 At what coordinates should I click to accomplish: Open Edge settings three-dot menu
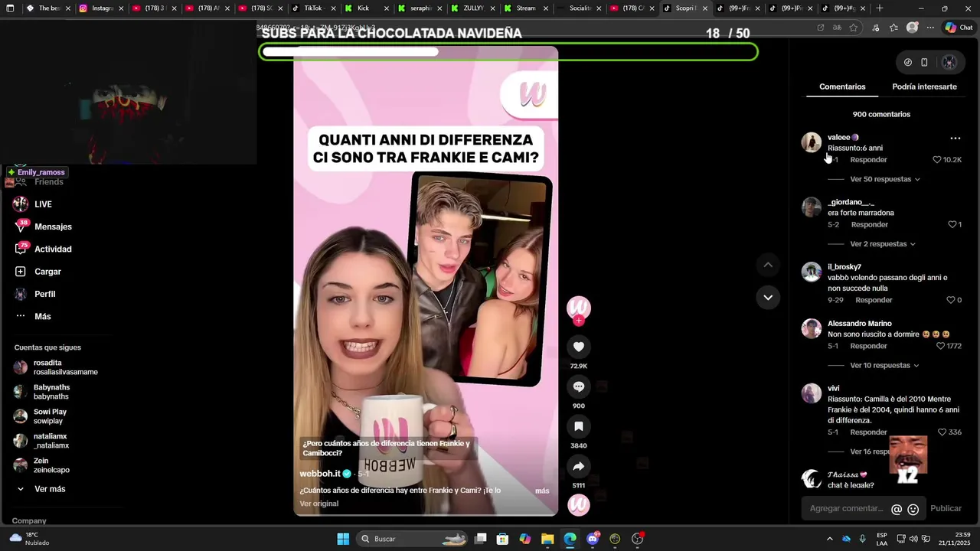pos(930,28)
